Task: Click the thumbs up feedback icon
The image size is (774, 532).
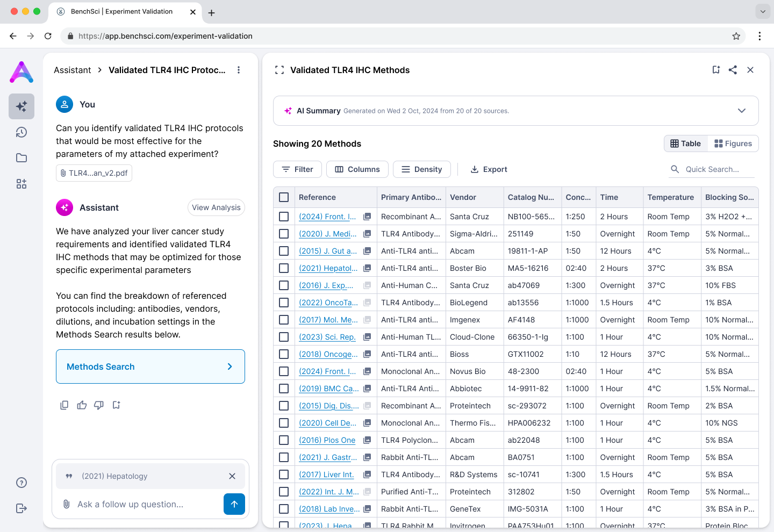Action: 82,405
